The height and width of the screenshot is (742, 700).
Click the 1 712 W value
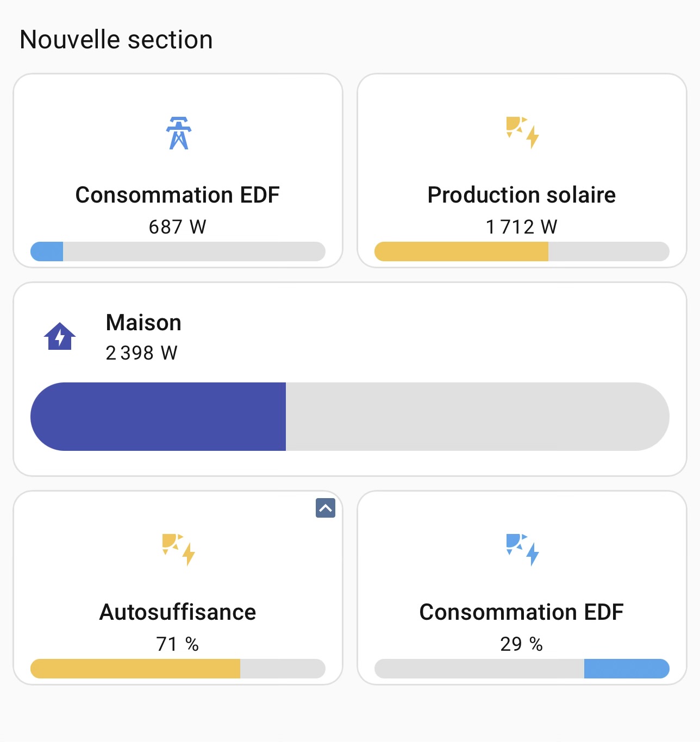522,227
